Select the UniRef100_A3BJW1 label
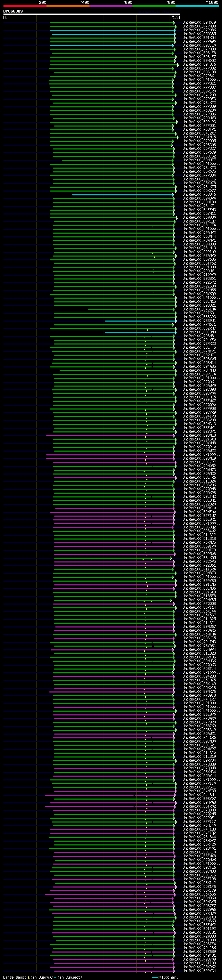Viewport: 222px width, 980px height. coord(199,932)
